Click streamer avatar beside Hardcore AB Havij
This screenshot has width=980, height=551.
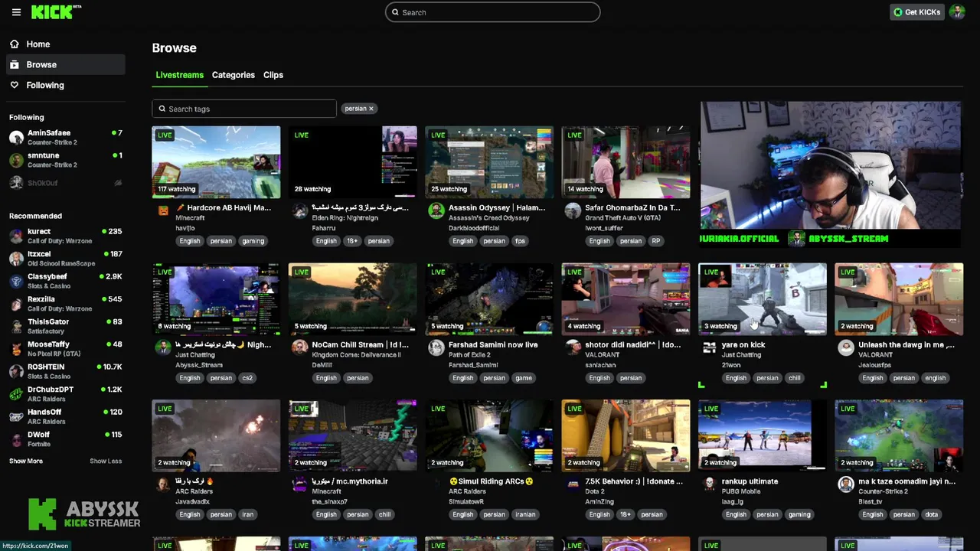[x=163, y=210]
